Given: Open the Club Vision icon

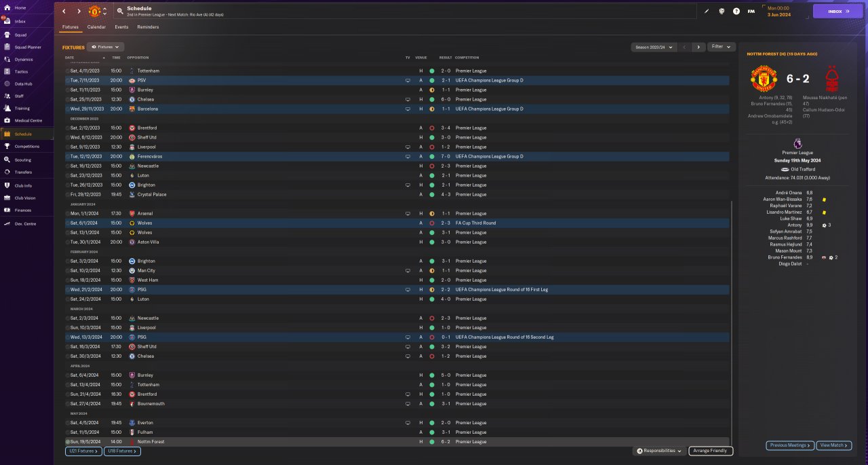Looking at the screenshot, I should (7, 198).
